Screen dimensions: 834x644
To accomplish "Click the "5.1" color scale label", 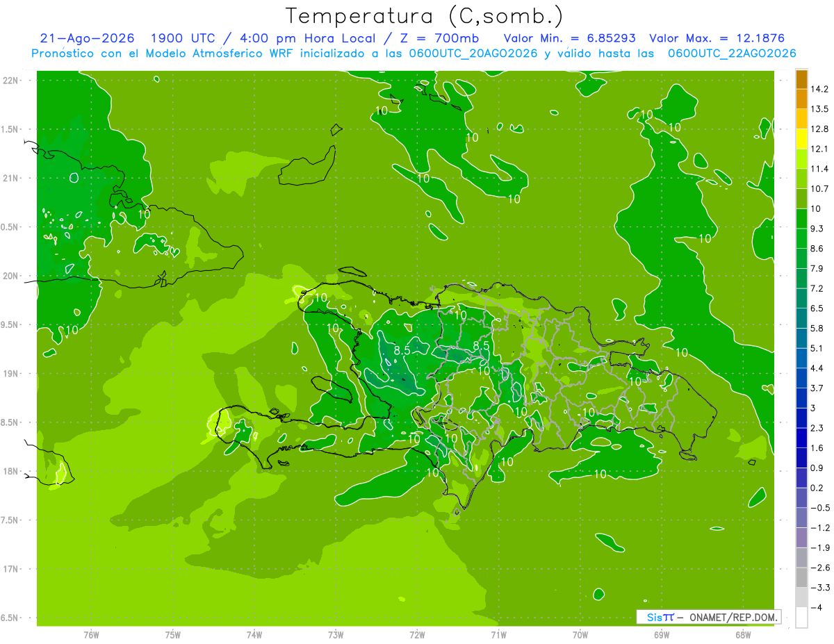I will (817, 348).
